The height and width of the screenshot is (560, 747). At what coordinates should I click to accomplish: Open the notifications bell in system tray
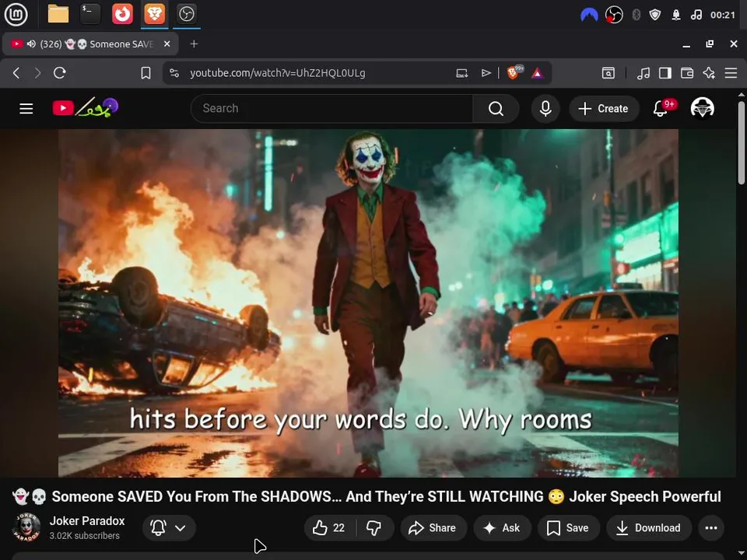676,15
